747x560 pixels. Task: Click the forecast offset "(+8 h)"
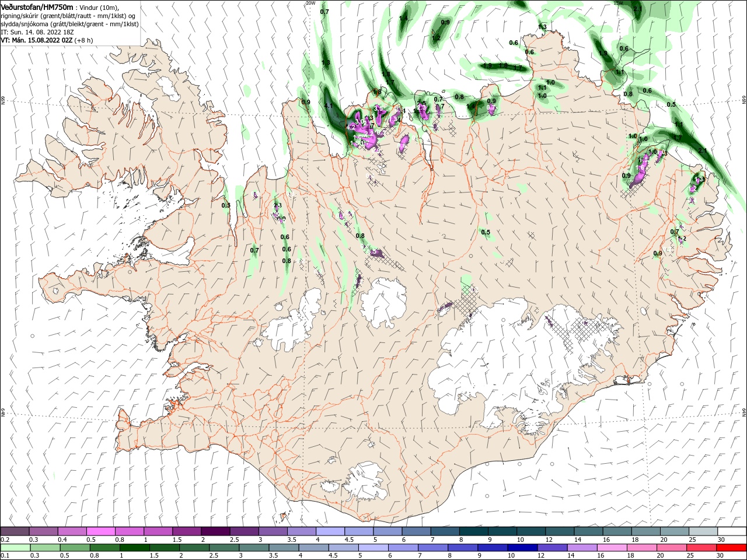(83, 40)
